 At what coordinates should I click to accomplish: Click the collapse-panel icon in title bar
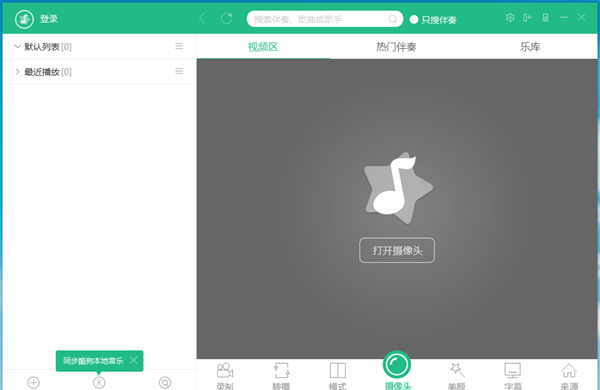click(528, 18)
